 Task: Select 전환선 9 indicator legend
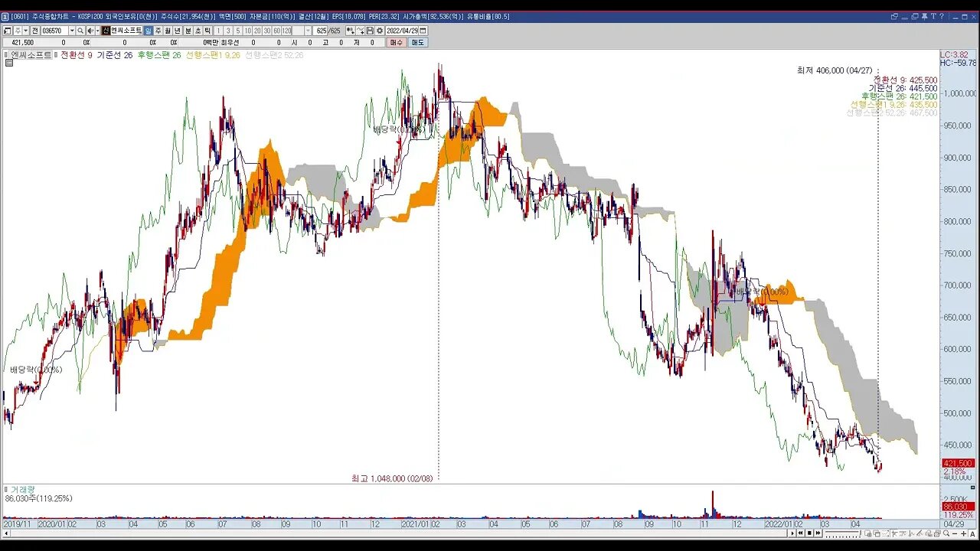[x=76, y=55]
